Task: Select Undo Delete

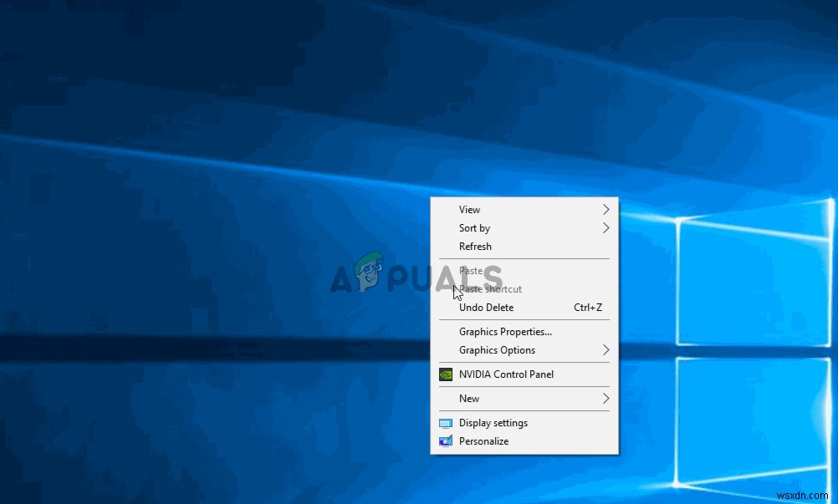Action: 486,307
